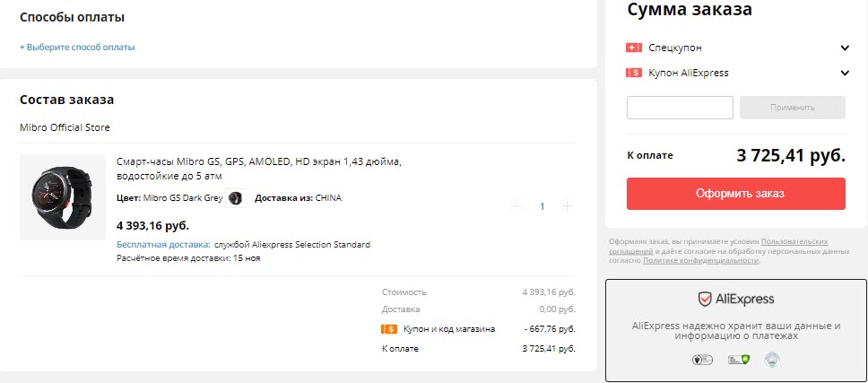Click the Применить button

pyautogui.click(x=792, y=108)
